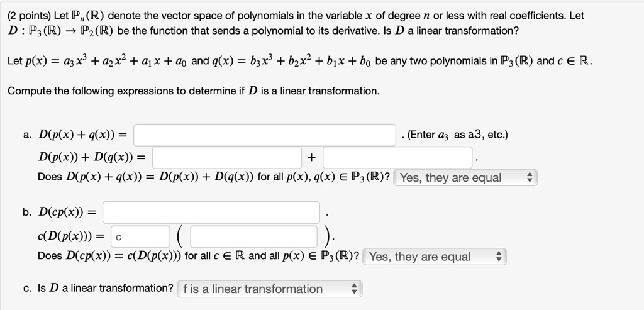The width and height of the screenshot is (644, 310).
Task: Open the part a "Yes, they are equal" dropdown
Action: 465,178
